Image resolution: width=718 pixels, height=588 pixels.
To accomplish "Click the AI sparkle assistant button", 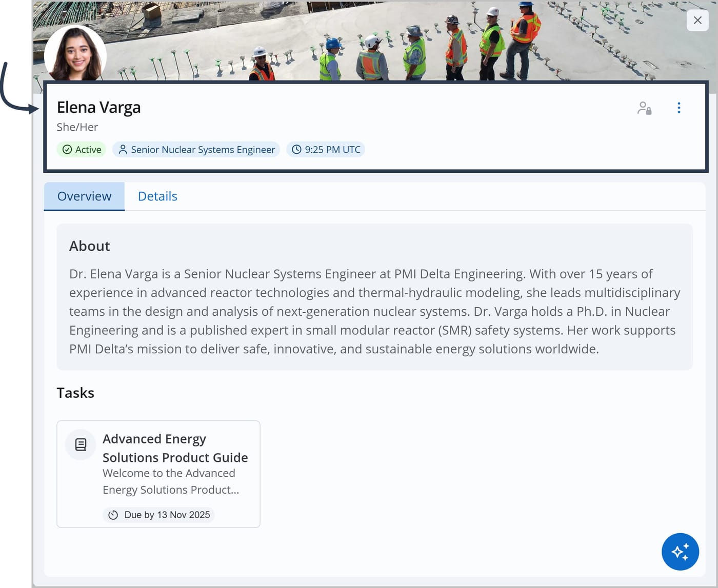I will click(x=680, y=552).
